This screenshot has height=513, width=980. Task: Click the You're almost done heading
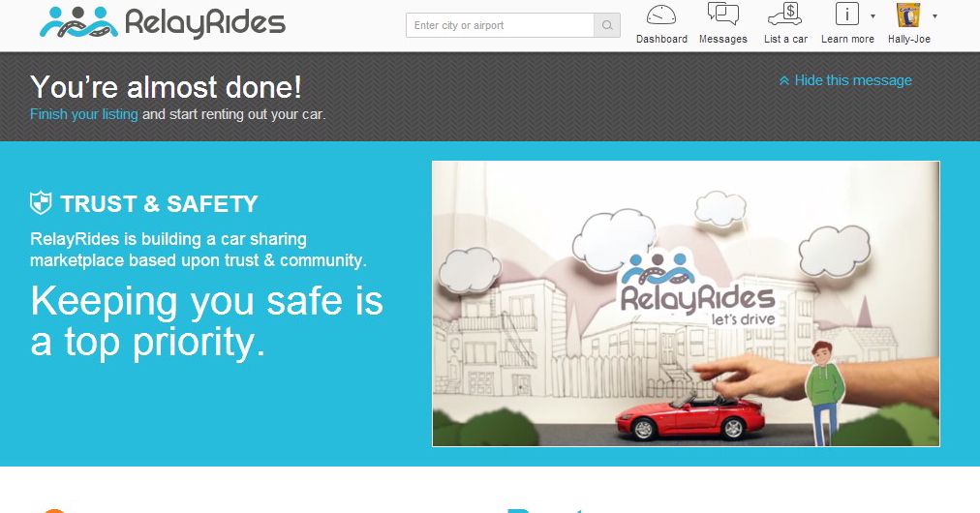coord(166,87)
